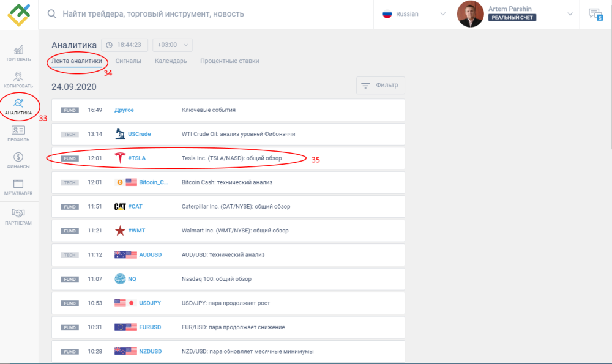Click the NQ globe icon
Image resolution: width=612 pixels, height=364 pixels.
point(120,279)
